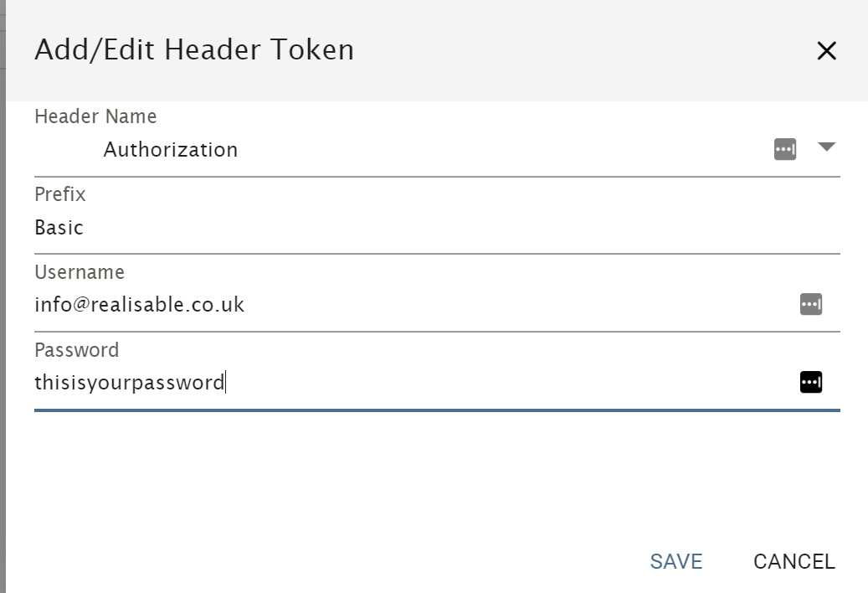
Task: Click the Password label
Action: point(76,350)
